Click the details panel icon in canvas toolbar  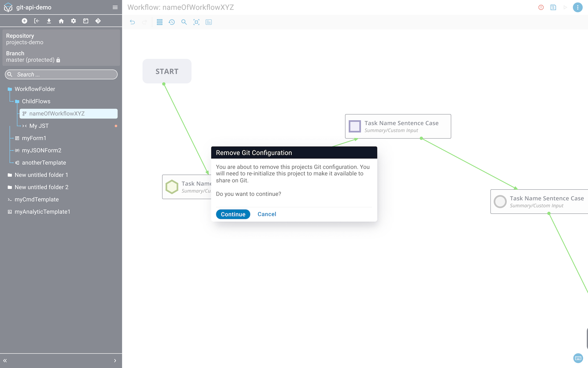[209, 22]
